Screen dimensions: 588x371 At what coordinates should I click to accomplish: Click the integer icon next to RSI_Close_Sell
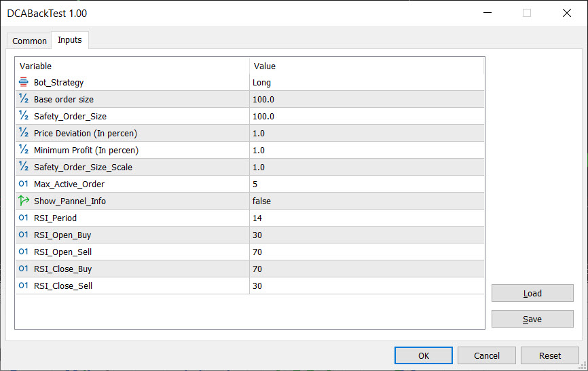[23, 286]
